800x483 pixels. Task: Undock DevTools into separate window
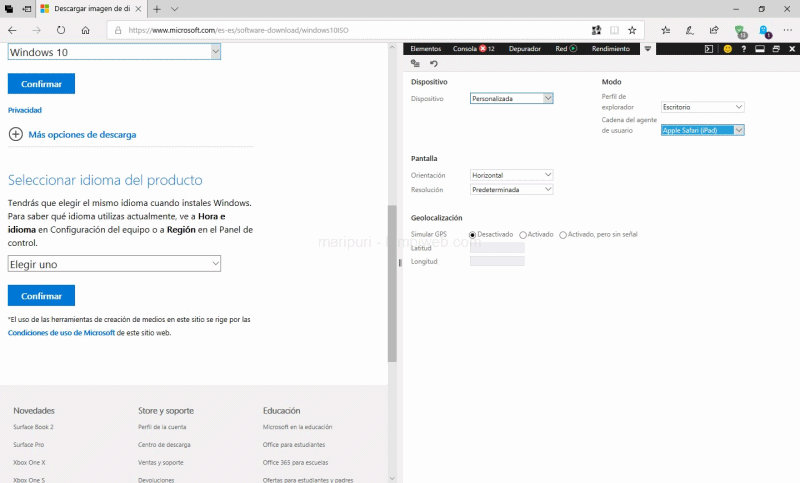776,49
